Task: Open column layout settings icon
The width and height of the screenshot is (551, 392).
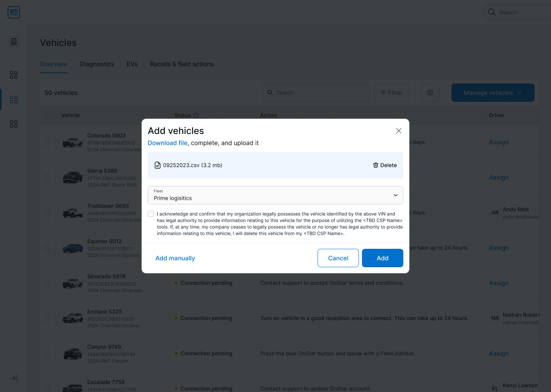Action: 430,93
